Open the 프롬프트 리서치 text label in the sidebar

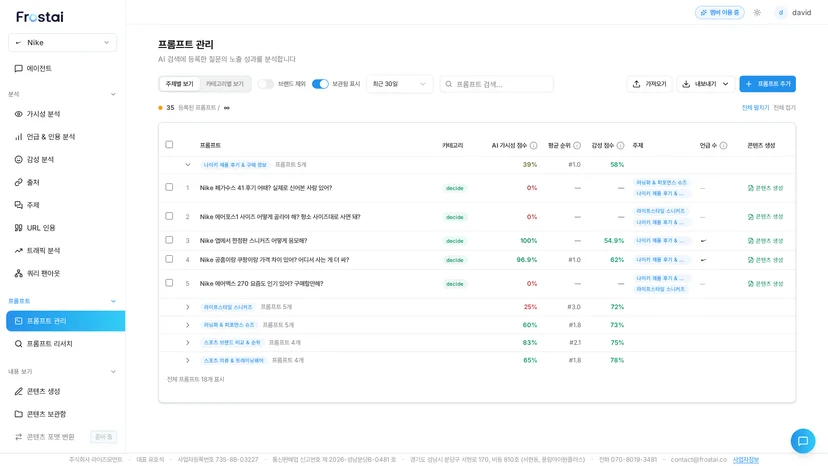(x=50, y=344)
